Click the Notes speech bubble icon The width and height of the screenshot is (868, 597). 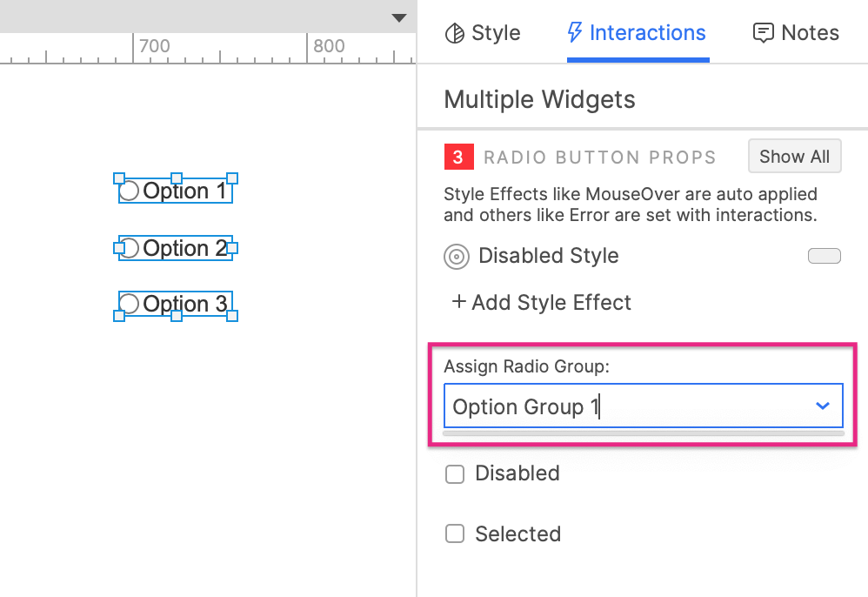[x=764, y=32]
